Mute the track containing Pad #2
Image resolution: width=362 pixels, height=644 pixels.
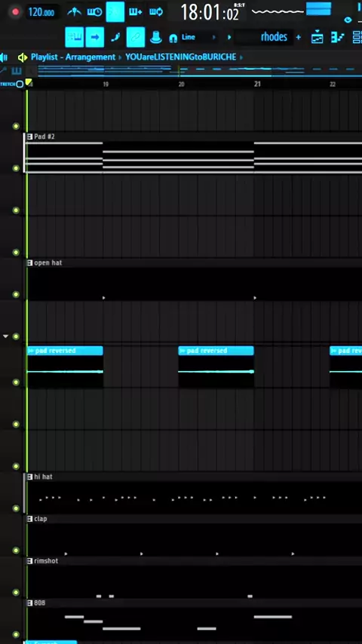click(x=16, y=168)
